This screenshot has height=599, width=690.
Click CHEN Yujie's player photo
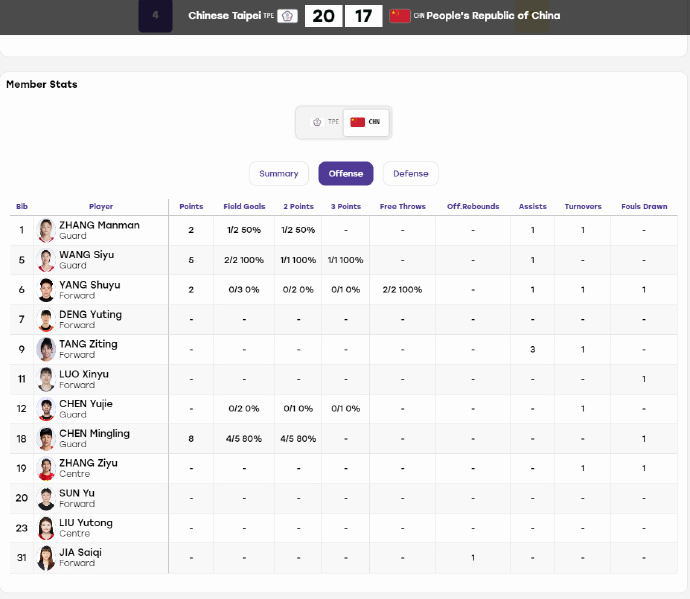[x=46, y=409]
